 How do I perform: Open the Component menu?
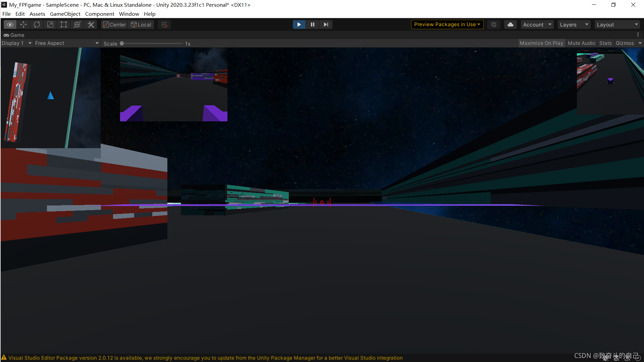pos(100,14)
